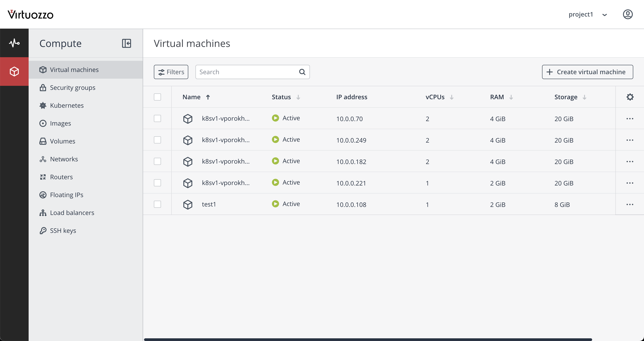Click the user account avatar icon
This screenshot has height=341, width=644.
click(x=627, y=14)
